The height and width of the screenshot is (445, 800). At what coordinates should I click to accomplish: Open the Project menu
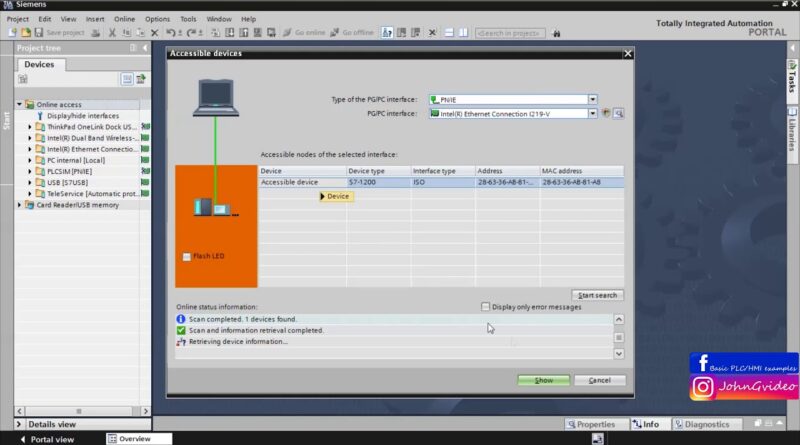click(x=17, y=19)
